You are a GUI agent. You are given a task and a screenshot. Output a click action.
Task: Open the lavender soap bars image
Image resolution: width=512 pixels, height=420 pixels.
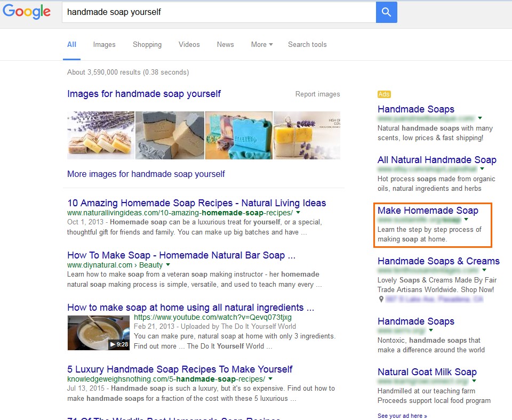click(101, 135)
